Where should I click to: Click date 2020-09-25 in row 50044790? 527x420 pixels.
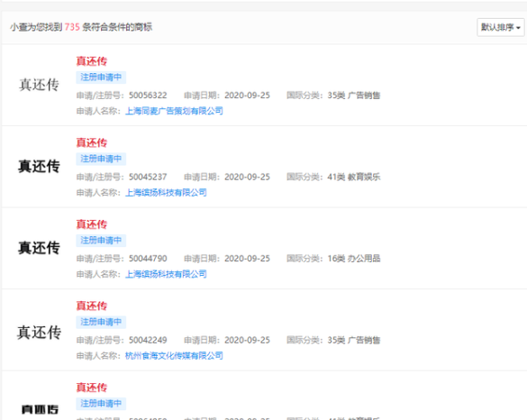[248, 259]
